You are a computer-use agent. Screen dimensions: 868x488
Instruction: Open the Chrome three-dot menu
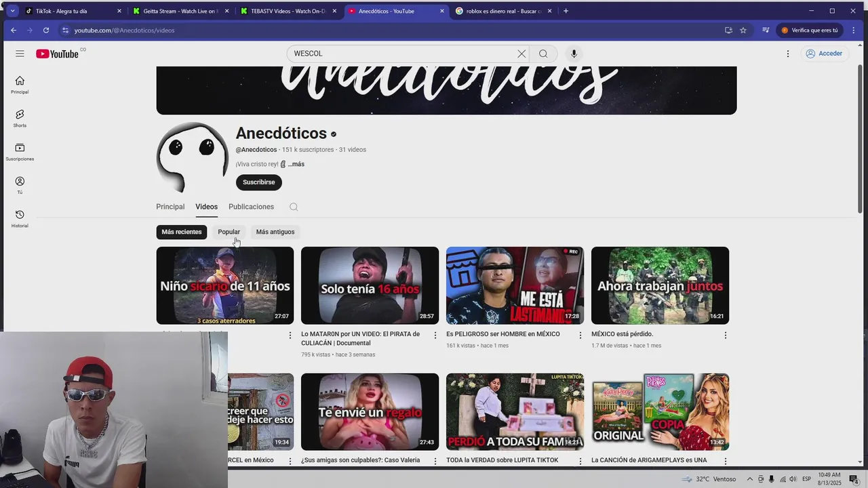click(853, 30)
